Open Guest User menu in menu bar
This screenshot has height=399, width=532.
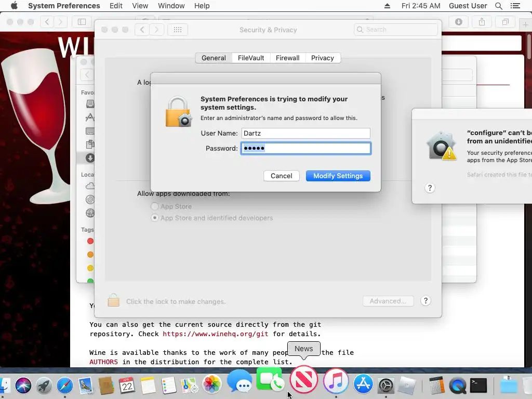pyautogui.click(x=468, y=6)
